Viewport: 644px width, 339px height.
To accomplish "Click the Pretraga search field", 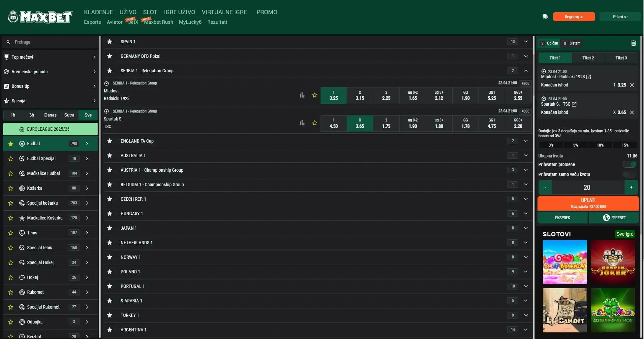I will click(50, 42).
